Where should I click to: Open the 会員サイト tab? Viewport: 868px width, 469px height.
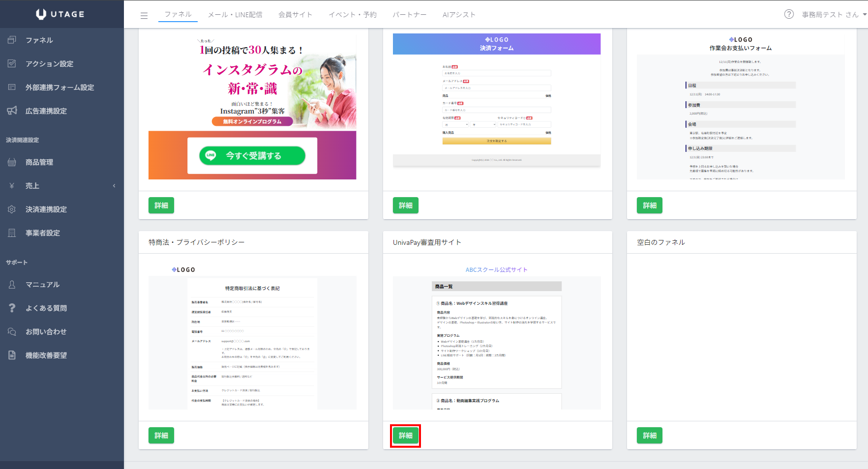[x=295, y=15]
